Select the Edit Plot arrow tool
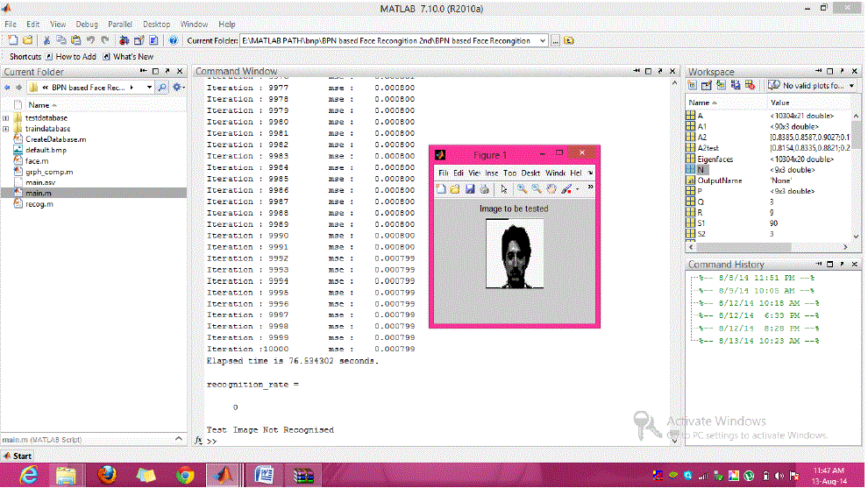Screen dimensions: 868x488 (x=504, y=188)
